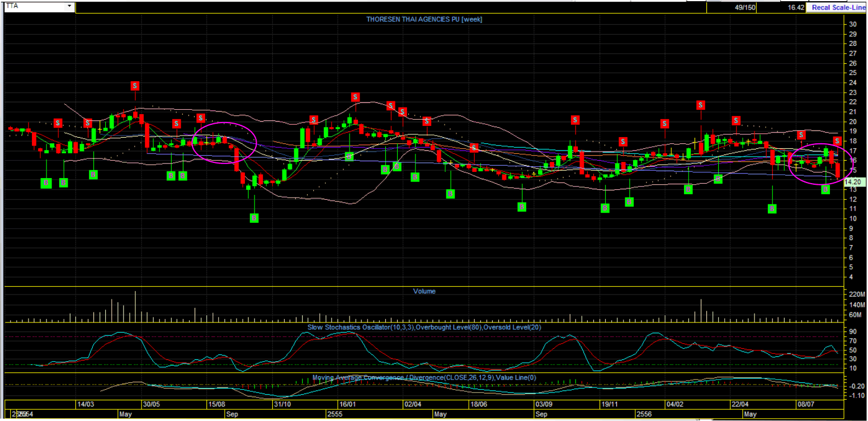Click the 16.42 price value in header

click(796, 8)
